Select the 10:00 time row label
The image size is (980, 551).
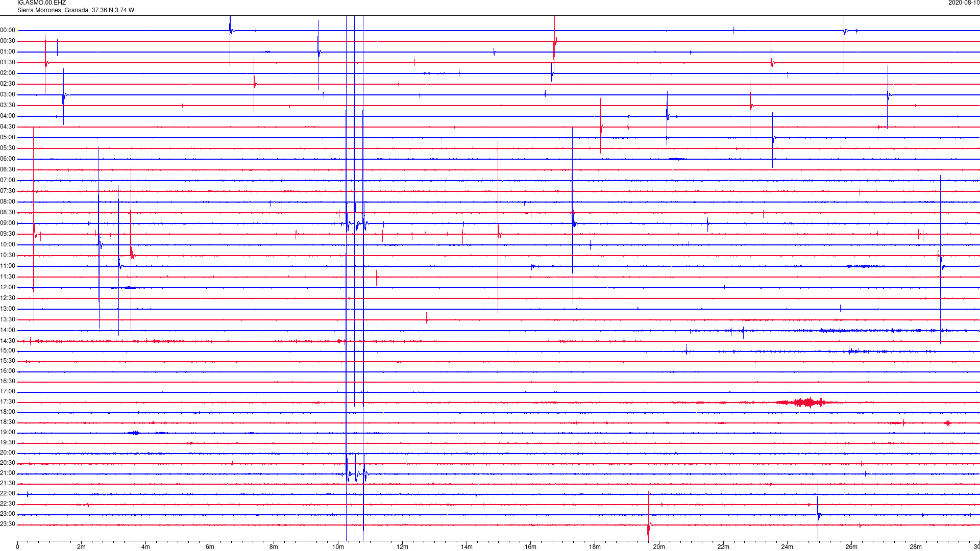(8, 245)
